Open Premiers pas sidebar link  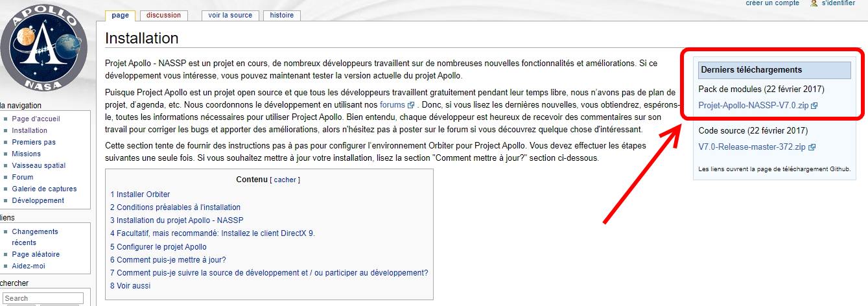coord(34,142)
